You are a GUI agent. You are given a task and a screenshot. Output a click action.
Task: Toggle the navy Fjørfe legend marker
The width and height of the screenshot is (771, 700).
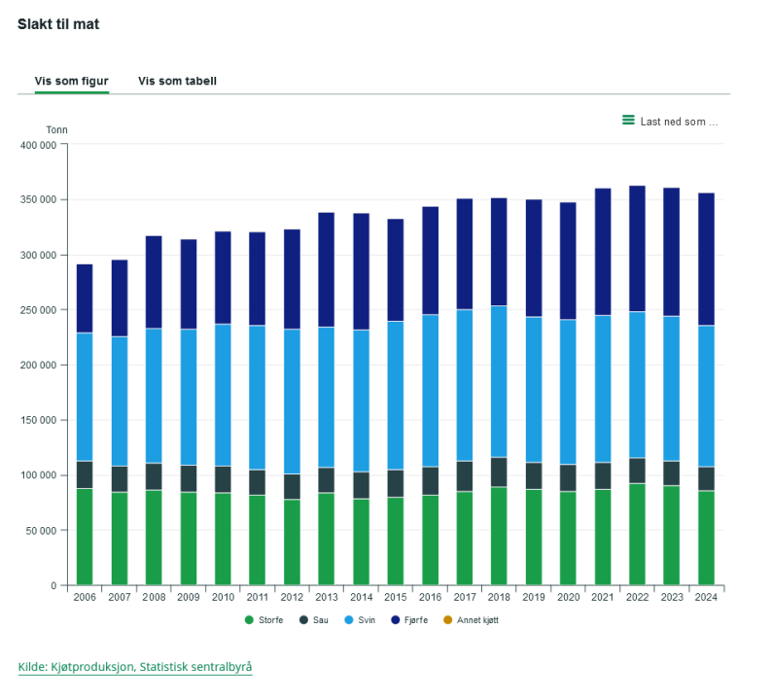(x=395, y=620)
